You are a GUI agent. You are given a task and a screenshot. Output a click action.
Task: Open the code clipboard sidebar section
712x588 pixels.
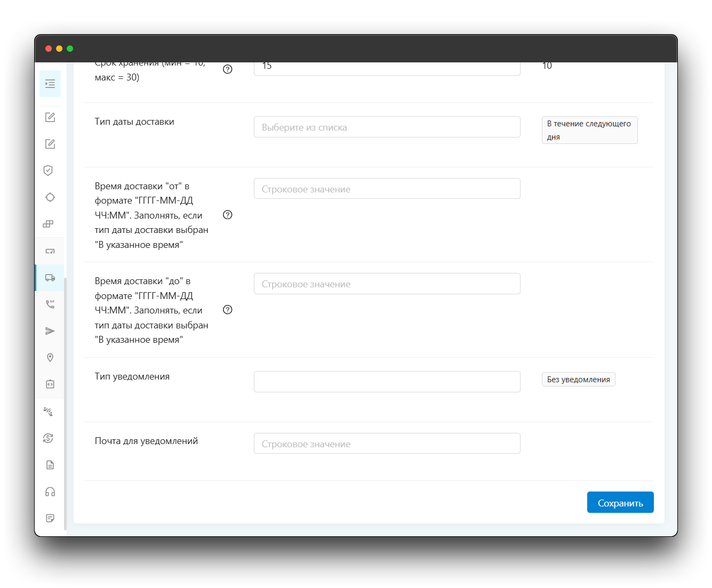50,384
